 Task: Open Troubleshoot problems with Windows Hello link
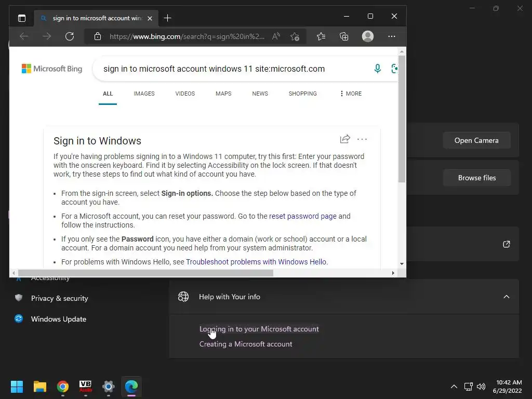(x=256, y=262)
